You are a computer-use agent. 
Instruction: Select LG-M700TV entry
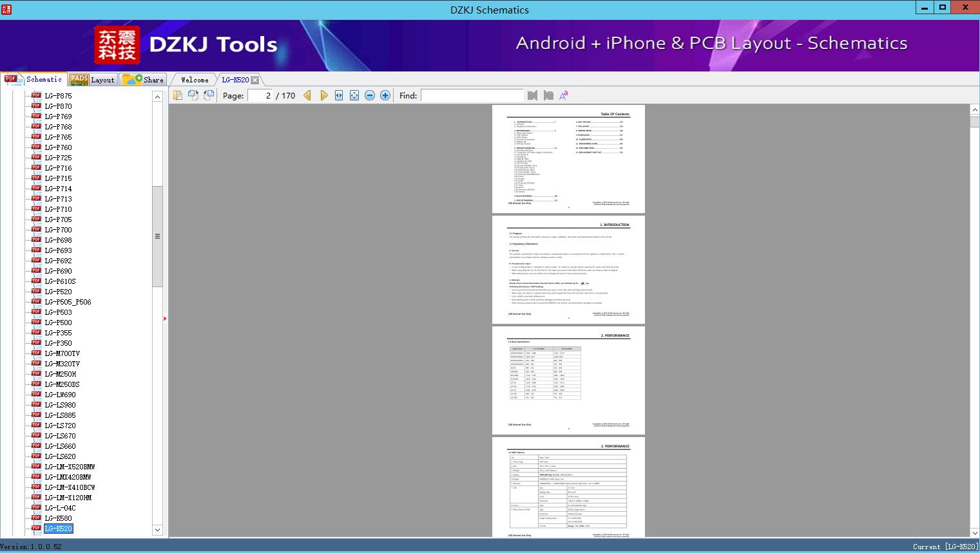[x=62, y=353]
